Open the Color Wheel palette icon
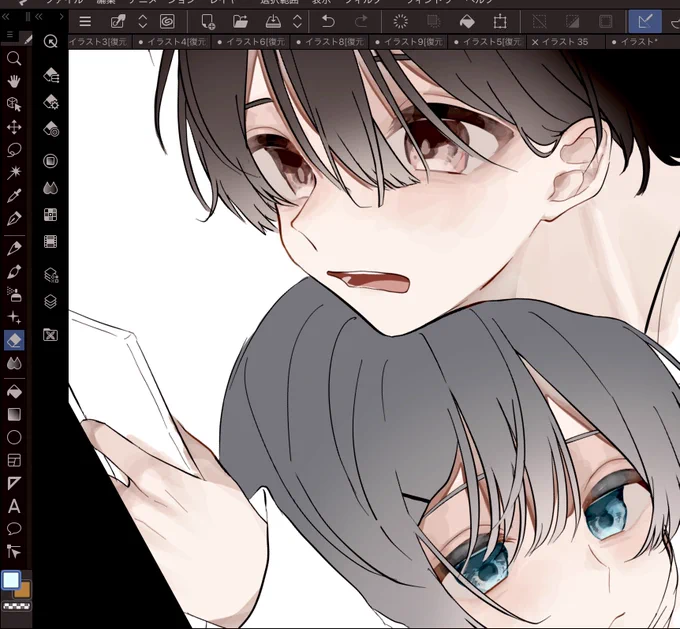Image resolution: width=680 pixels, height=629 pixels. coord(51,161)
